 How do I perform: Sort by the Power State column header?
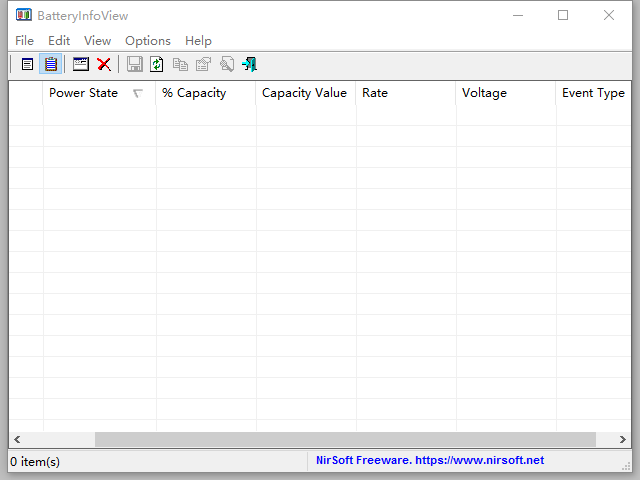83,93
